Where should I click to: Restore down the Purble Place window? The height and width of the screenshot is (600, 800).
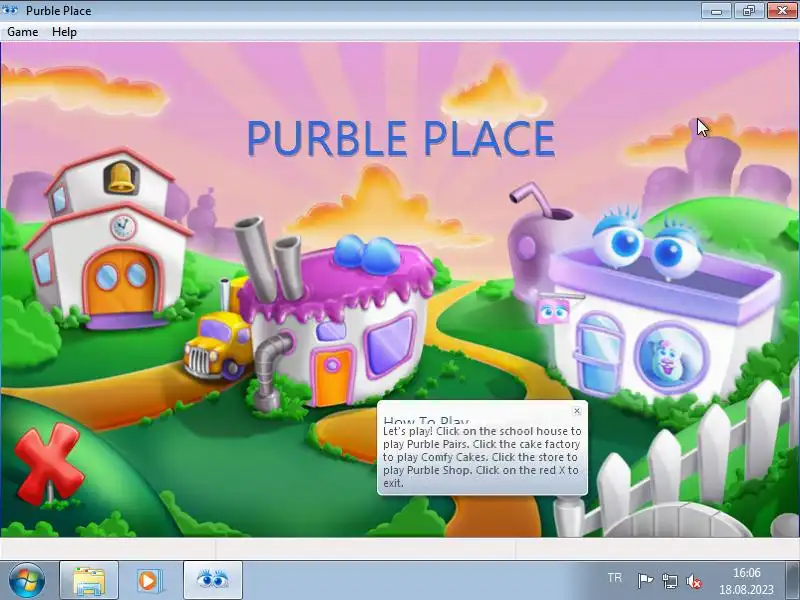(x=749, y=10)
